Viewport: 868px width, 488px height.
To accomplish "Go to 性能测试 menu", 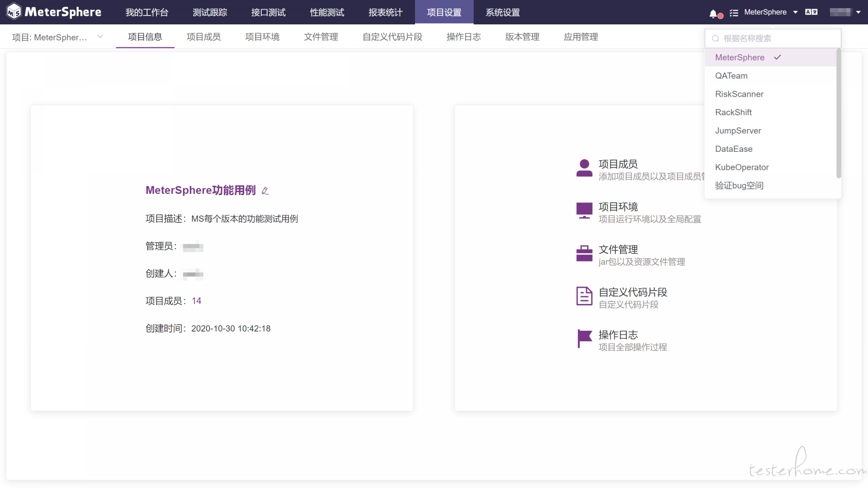I will [x=327, y=12].
